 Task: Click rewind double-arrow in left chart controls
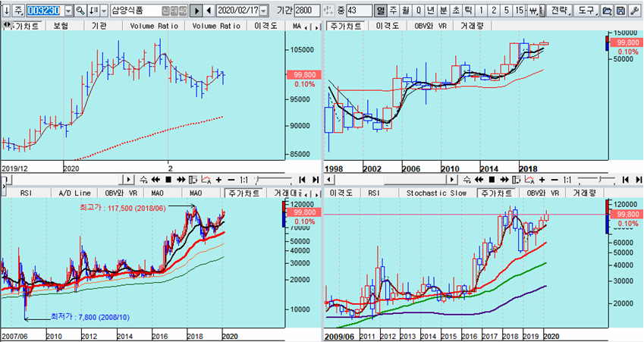(x=156, y=180)
